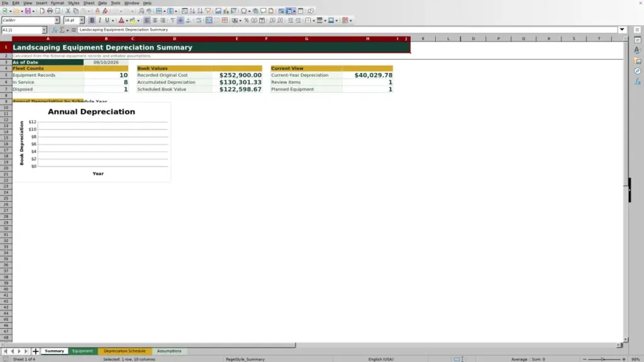This screenshot has height=362, width=644.
Task: Expand the Name Box dropdown
Action: click(x=44, y=30)
